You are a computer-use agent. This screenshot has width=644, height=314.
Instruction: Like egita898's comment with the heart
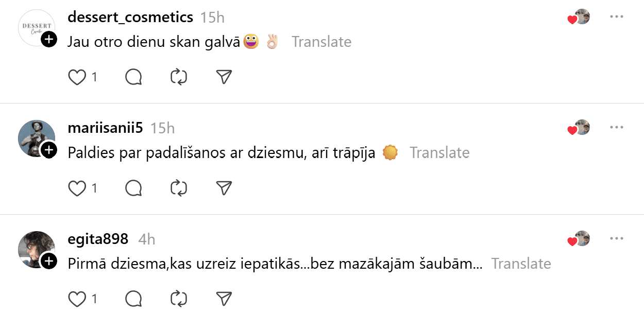coord(77,299)
